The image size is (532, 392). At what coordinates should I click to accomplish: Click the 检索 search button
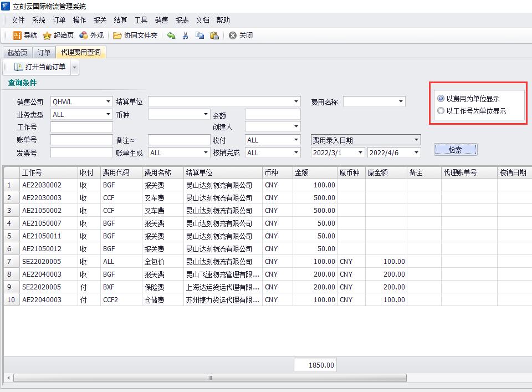[456, 150]
